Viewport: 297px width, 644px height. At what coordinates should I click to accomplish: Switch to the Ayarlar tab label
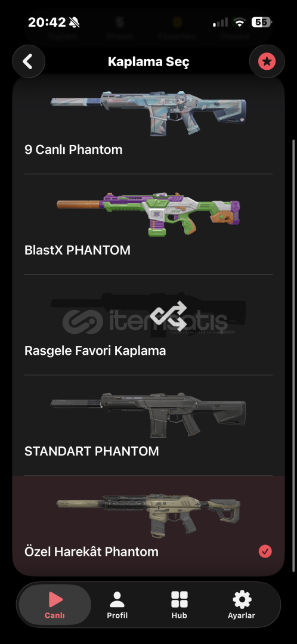[242, 615]
